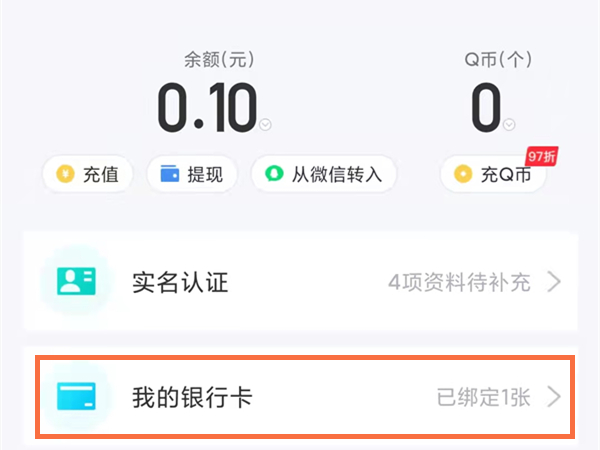Viewport: 600px width, 450px height.
Task: Open the chevron on the 实名认证 row
Action: [555, 283]
